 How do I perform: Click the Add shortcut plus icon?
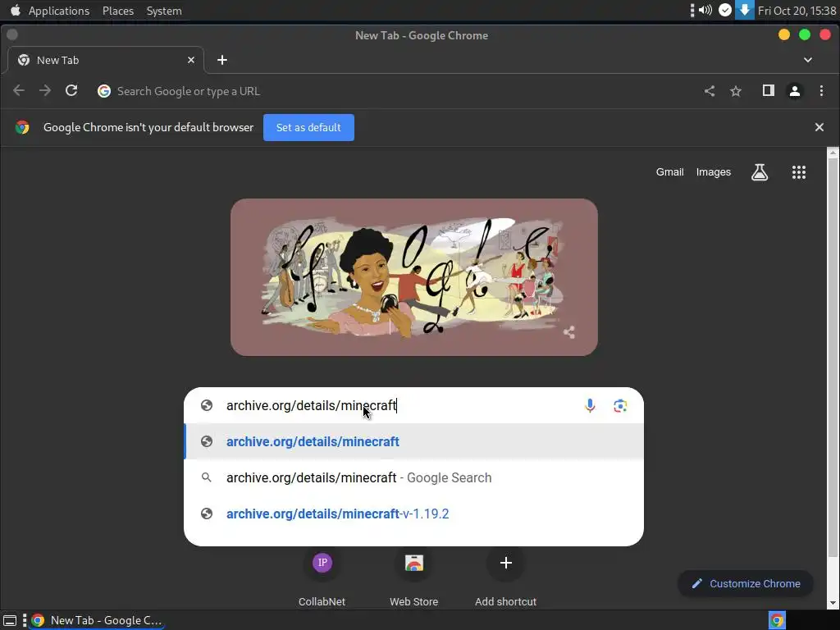point(505,563)
